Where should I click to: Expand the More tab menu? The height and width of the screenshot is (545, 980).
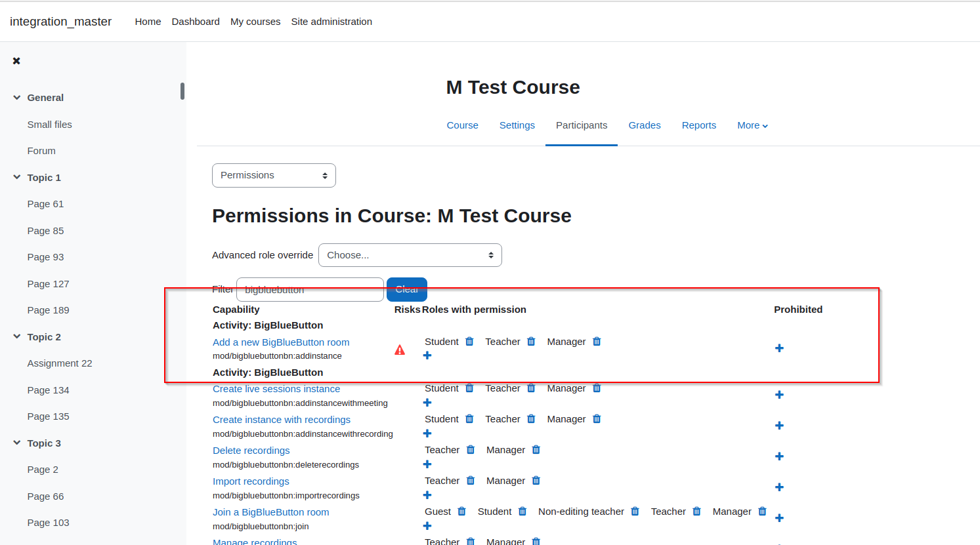pyautogui.click(x=752, y=125)
